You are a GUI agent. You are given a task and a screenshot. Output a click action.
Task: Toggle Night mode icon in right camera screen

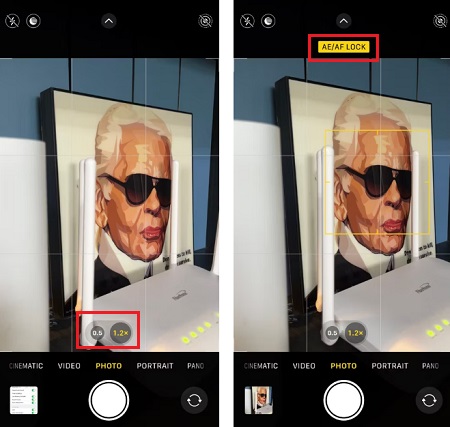[x=268, y=21]
